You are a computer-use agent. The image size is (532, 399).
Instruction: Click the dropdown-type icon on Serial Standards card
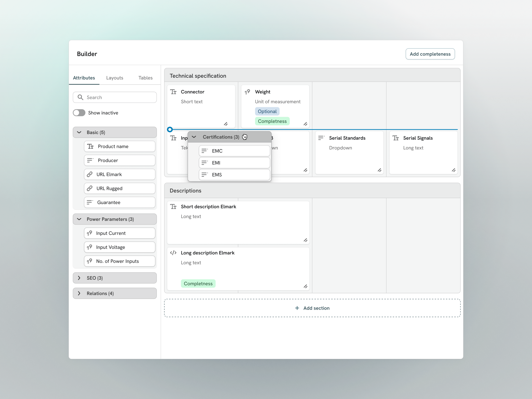tap(321, 138)
